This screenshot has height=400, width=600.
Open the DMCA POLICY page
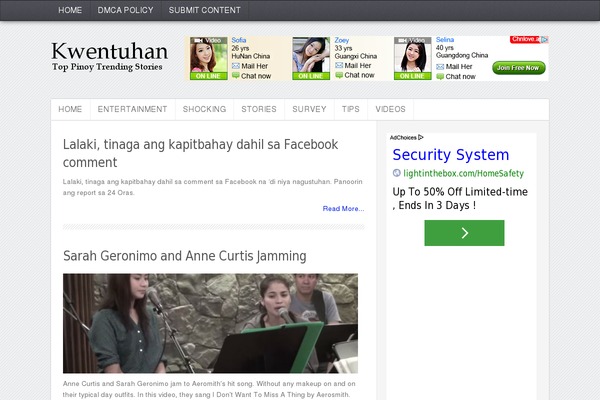click(x=125, y=10)
